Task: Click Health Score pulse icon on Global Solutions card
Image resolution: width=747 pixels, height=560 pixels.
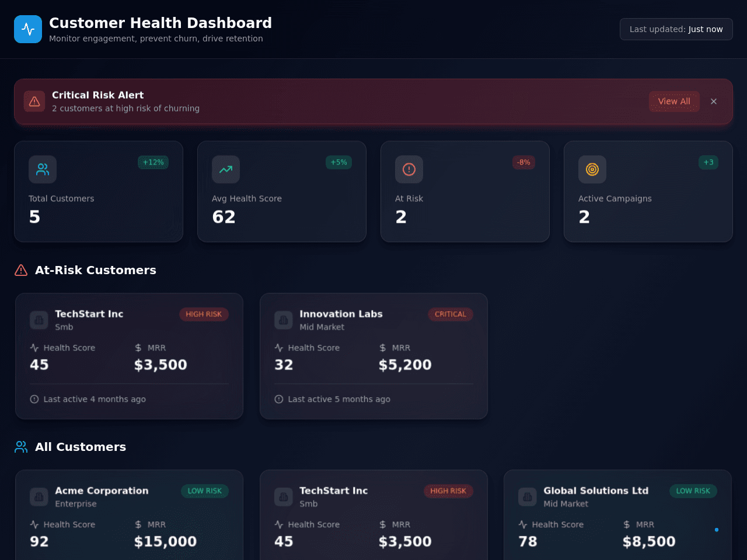Action: [x=523, y=524]
